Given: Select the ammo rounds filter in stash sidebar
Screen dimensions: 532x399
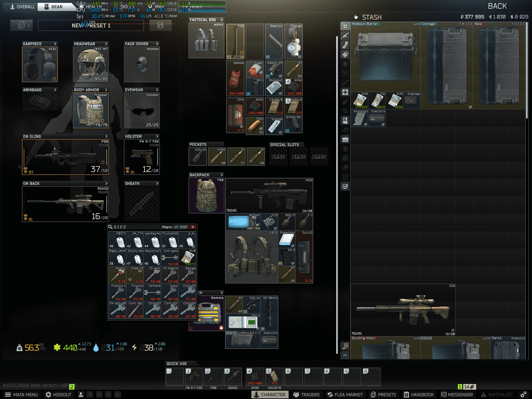Looking at the screenshot, I should point(345,54).
